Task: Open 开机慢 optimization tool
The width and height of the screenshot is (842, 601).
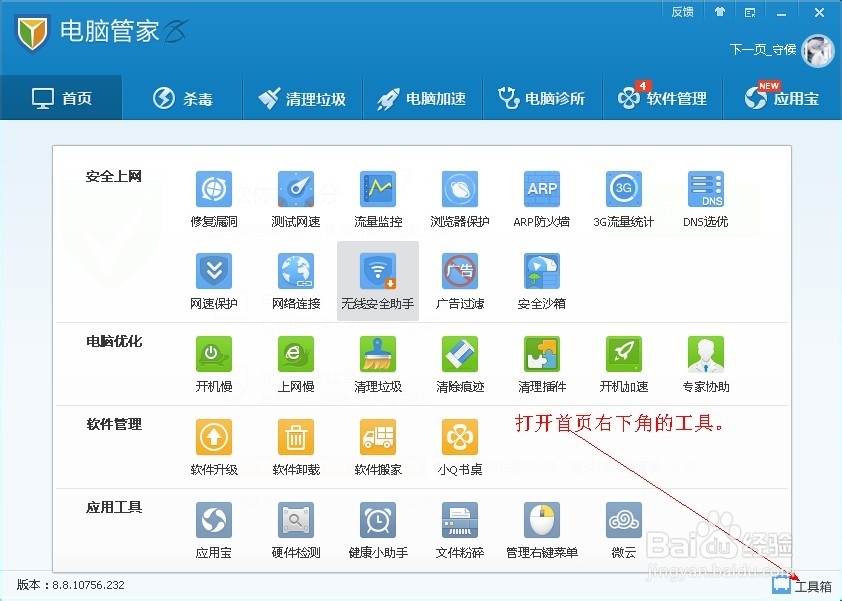Action: (214, 364)
